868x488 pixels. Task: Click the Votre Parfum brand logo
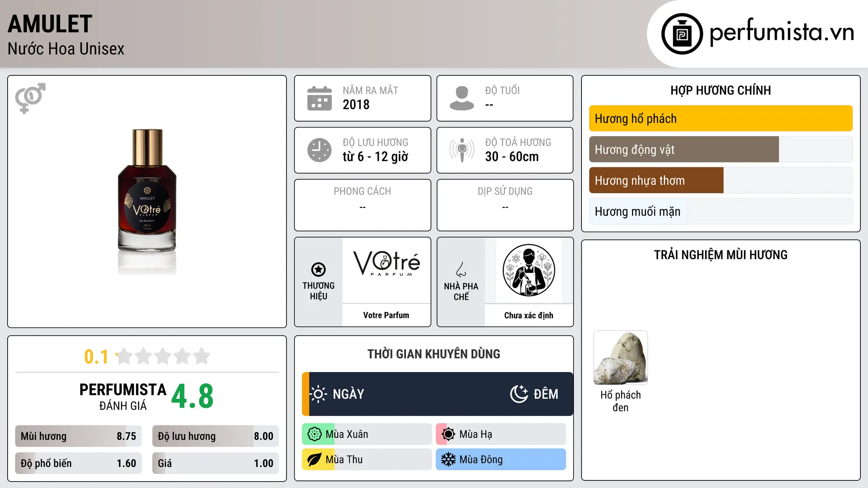386,263
